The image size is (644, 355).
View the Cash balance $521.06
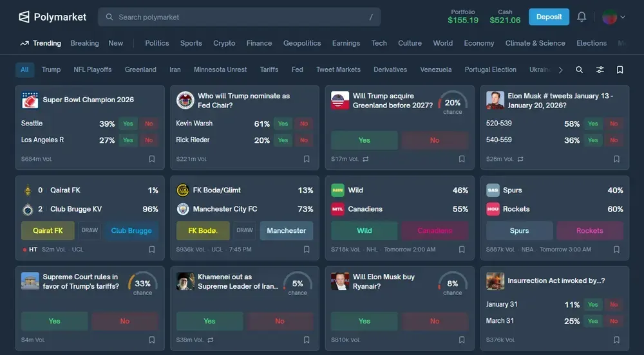pos(505,17)
